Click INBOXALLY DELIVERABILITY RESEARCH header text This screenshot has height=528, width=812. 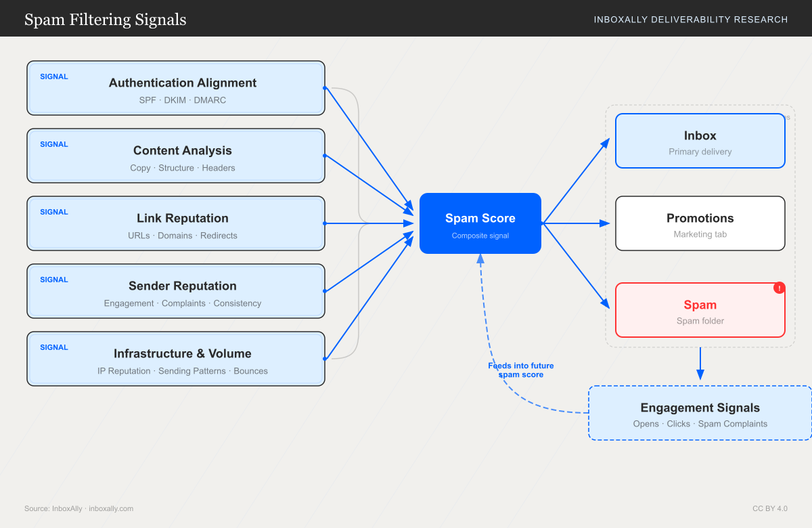(691, 20)
